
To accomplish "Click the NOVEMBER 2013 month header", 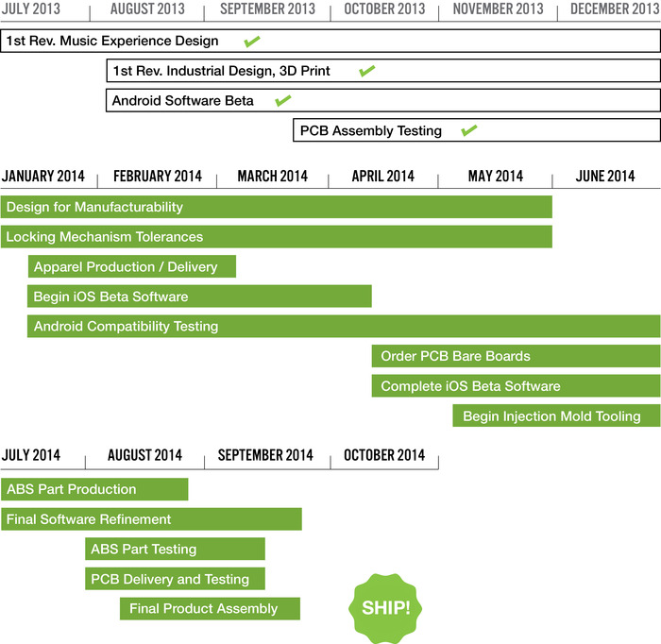I will pos(499,8).
